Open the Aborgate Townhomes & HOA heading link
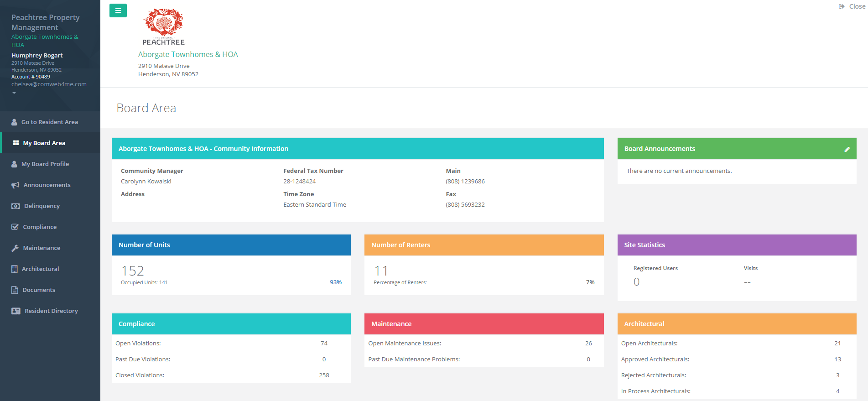This screenshot has height=401, width=868. coord(188,54)
